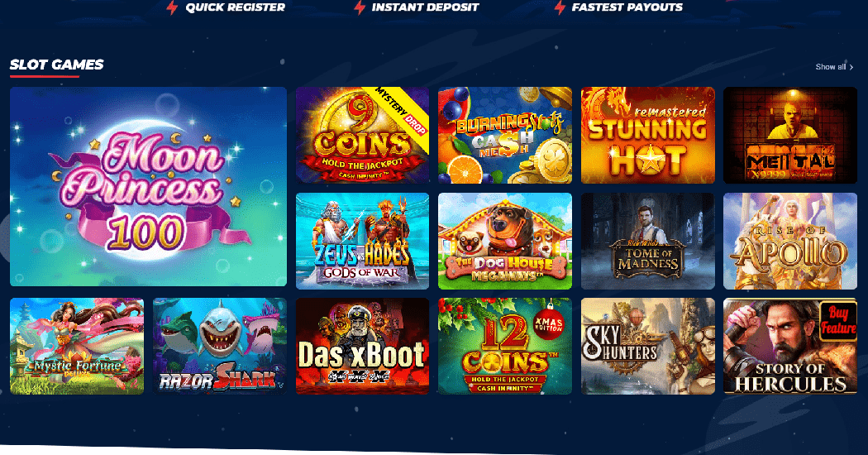The height and width of the screenshot is (455, 868).
Task: Click the Fastest Payouts lightning icon
Action: tap(560, 7)
